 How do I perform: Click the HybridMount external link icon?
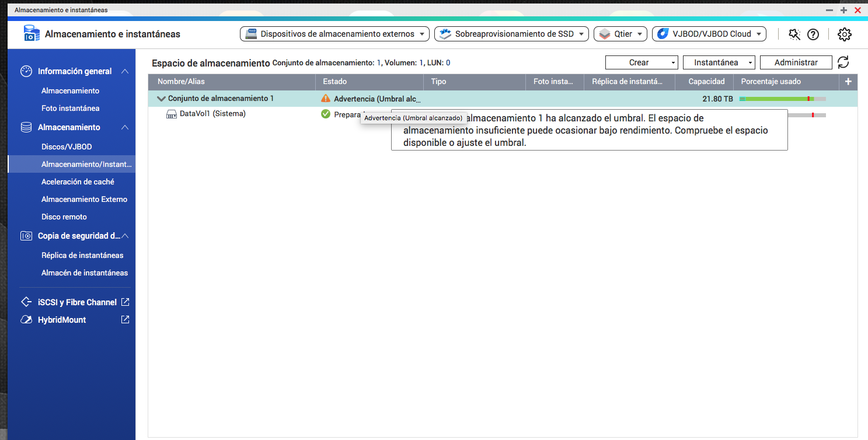point(125,320)
